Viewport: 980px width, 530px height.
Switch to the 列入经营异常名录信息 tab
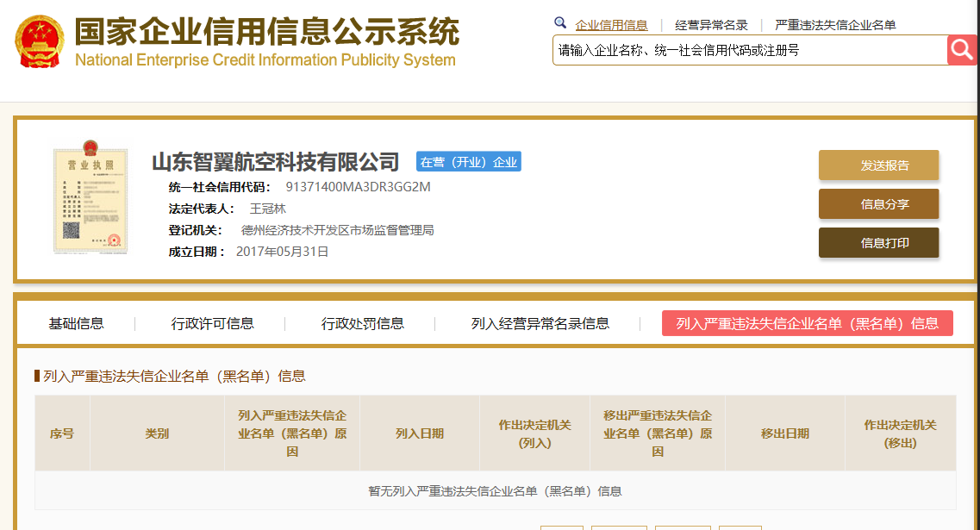[x=540, y=323]
